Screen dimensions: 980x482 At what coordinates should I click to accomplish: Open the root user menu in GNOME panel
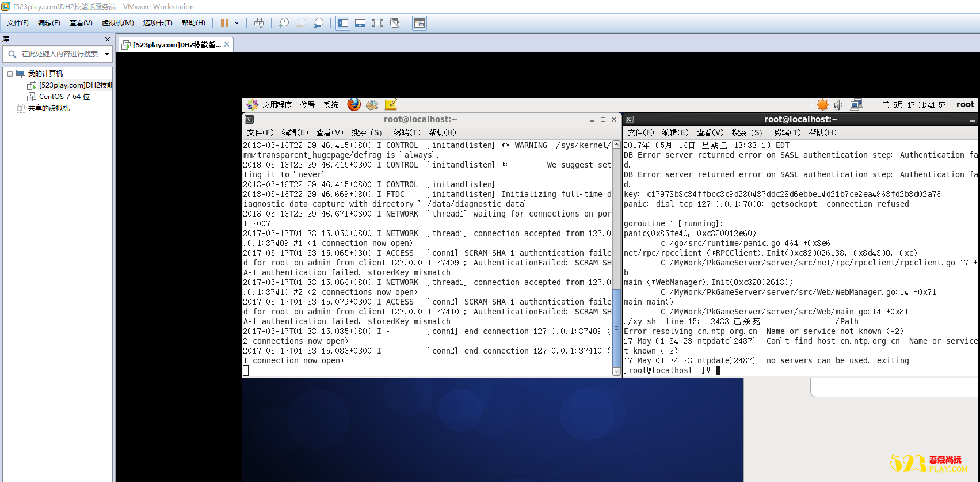tap(965, 104)
